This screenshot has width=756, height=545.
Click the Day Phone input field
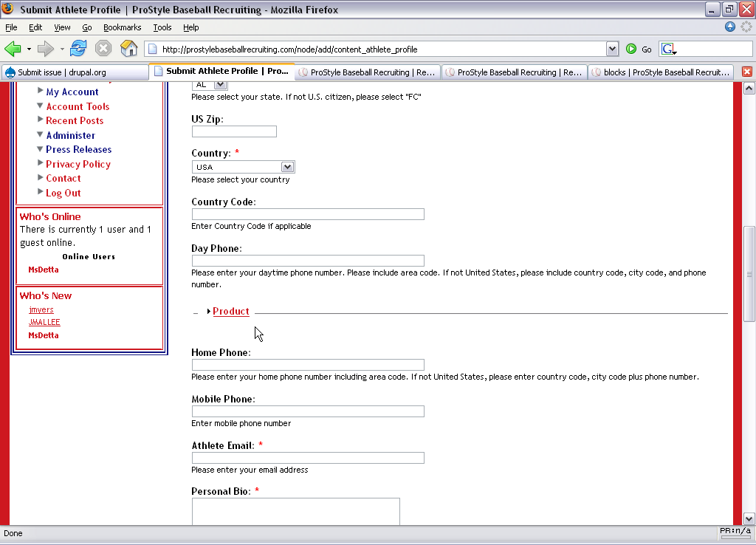(x=308, y=261)
